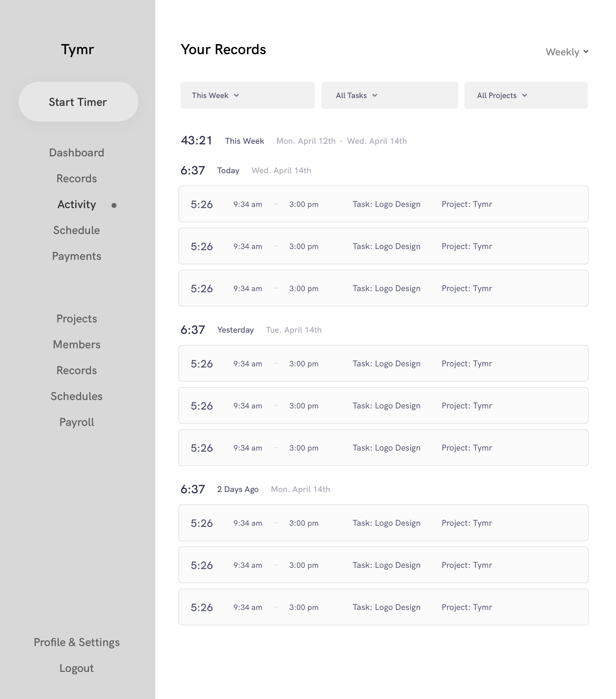Open the All Tasks filter dropdown
Screen dimensions: 616x699
tap(390, 95)
